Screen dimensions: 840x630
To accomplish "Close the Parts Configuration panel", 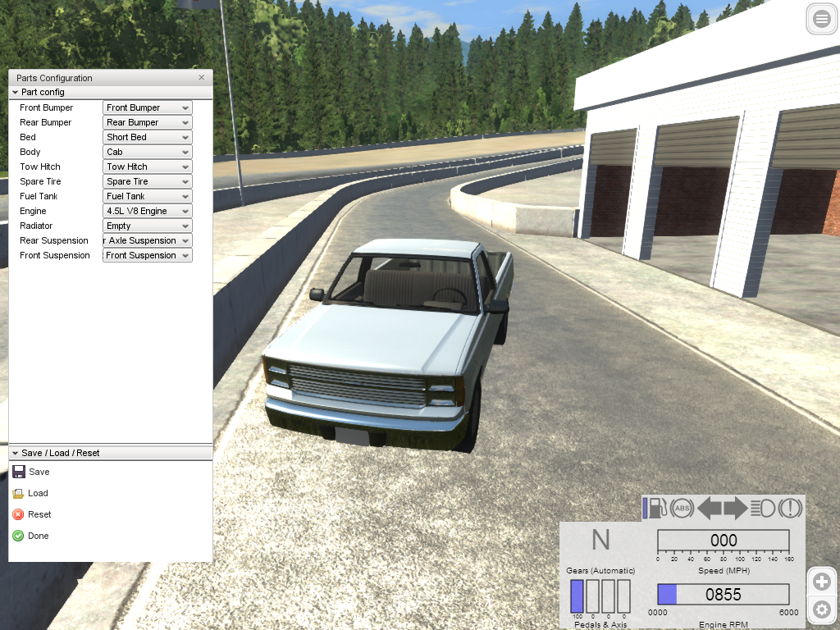I will tap(202, 78).
